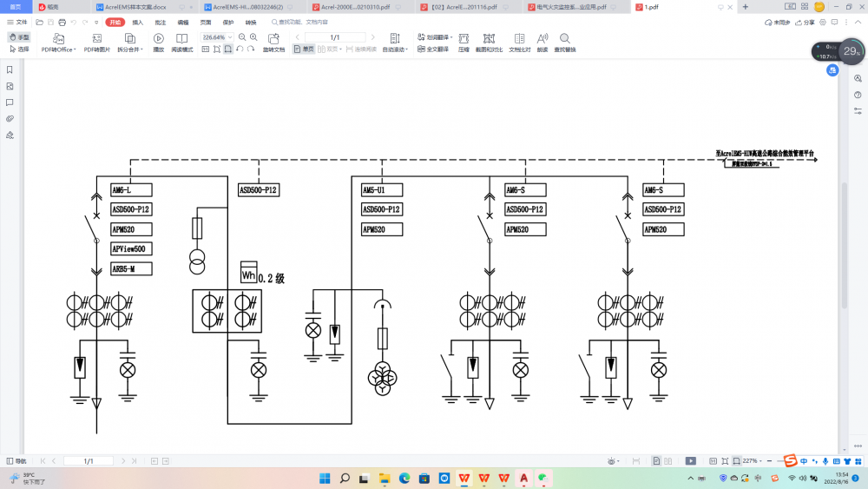Rotate page counterclockwise icon
This screenshot has height=489, width=868.
240,50
